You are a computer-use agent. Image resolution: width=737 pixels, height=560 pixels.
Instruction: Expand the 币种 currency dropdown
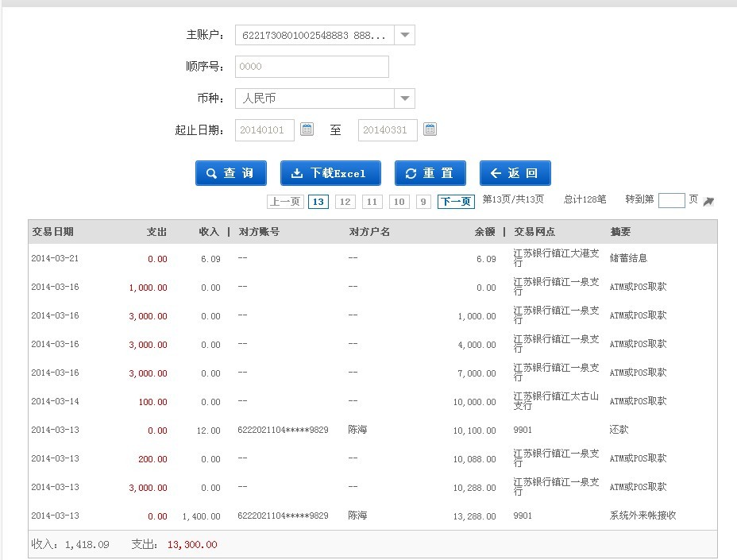tap(405, 98)
